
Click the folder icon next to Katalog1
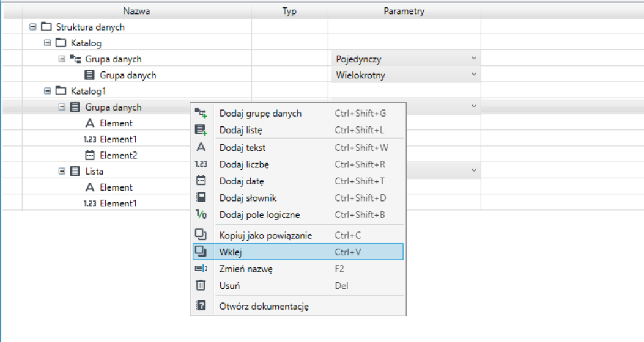pyautogui.click(x=61, y=91)
